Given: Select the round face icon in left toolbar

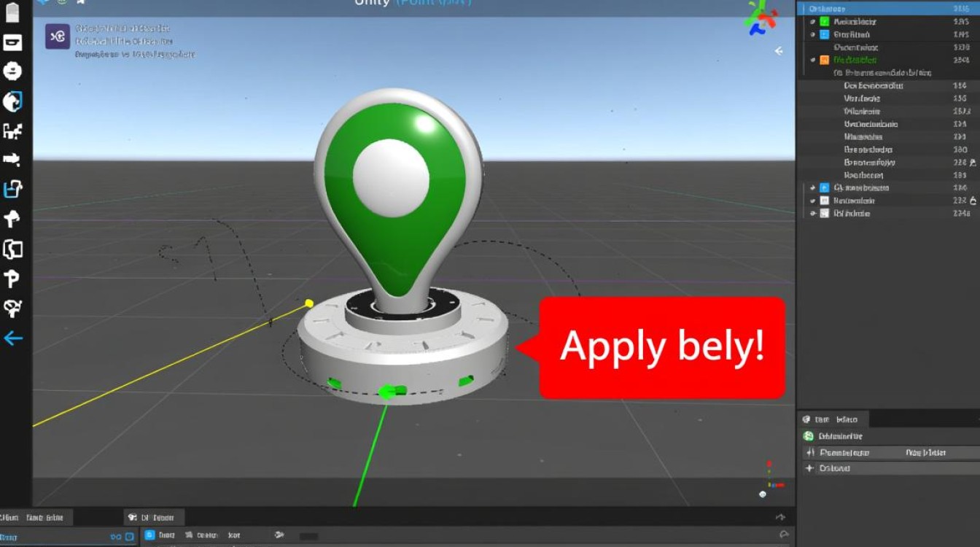Looking at the screenshot, I should (x=12, y=71).
